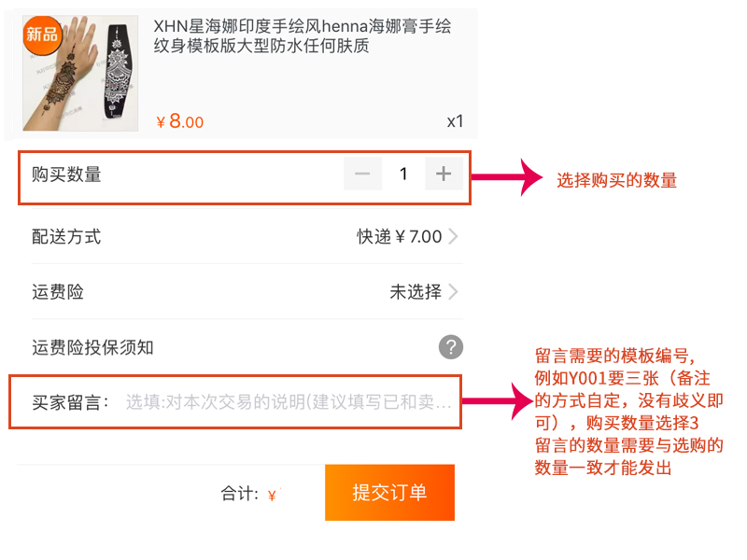
Task: Click the 运费险投保须知 label text
Action: 92,348
